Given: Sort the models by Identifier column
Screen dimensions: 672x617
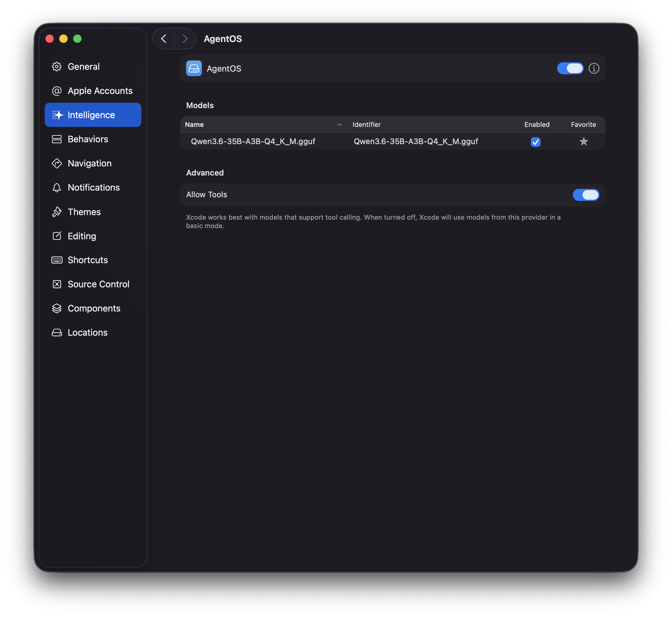Looking at the screenshot, I should click(x=366, y=124).
